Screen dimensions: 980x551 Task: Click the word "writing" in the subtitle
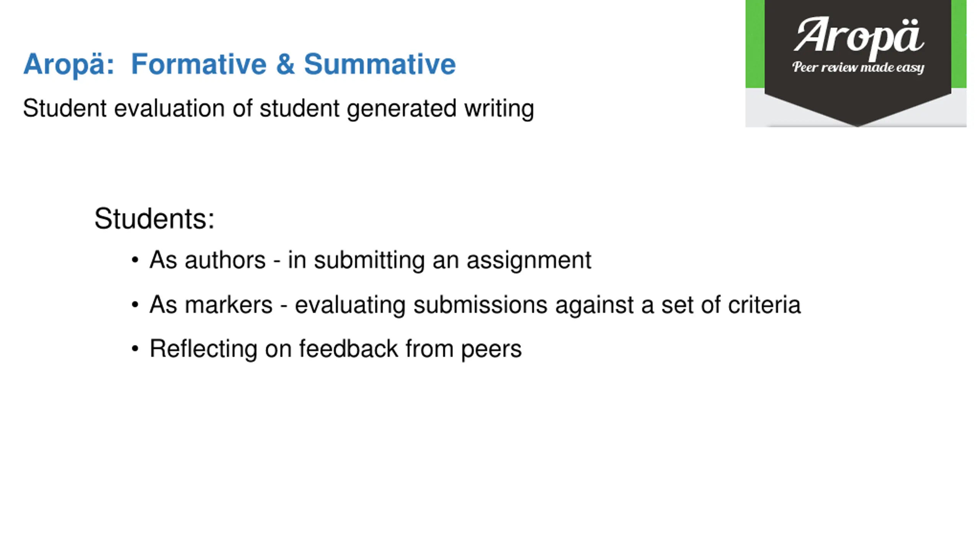[x=499, y=109]
